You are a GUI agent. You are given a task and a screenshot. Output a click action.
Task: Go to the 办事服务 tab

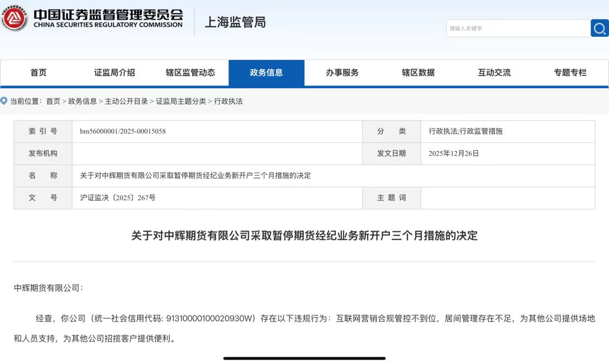(342, 73)
